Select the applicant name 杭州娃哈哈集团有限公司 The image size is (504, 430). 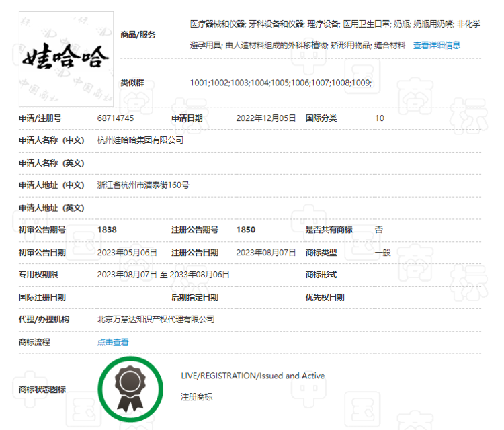[x=140, y=140]
